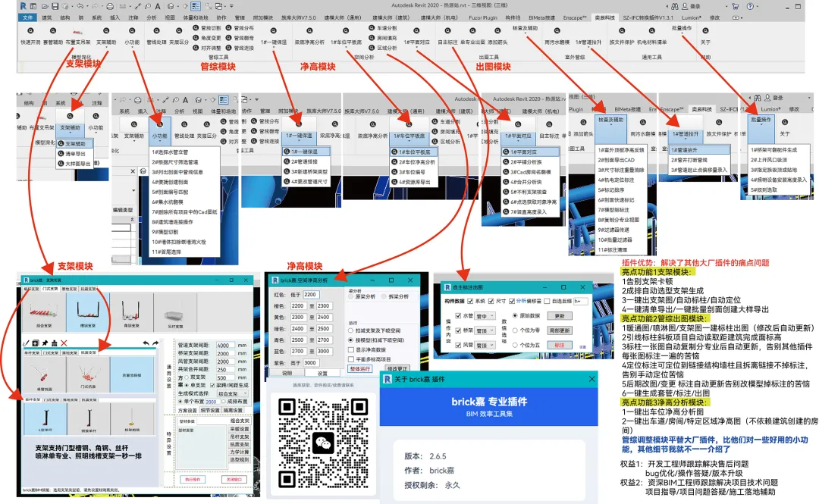Choose 2#车位净高分析 from the dropdown menu
Viewport: 819px width, 504px height.
click(x=413, y=162)
